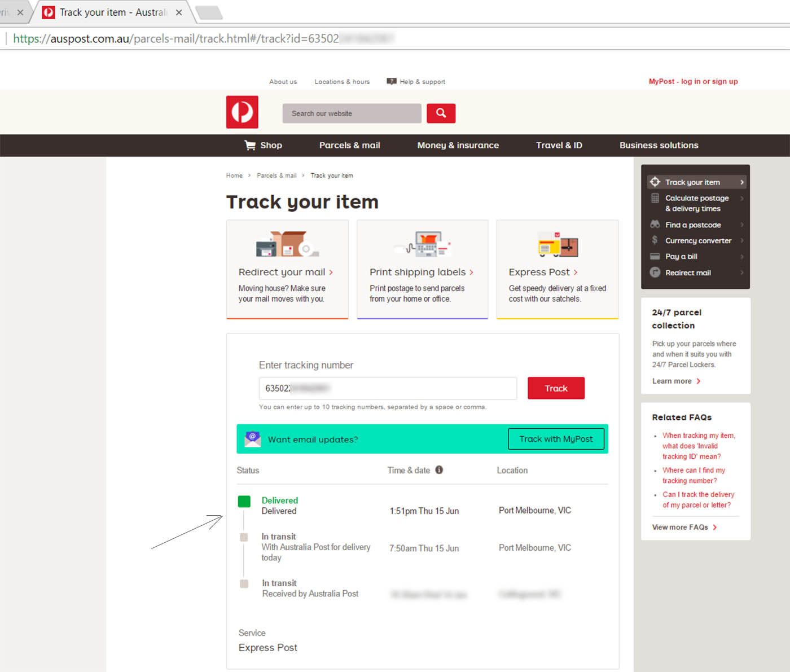
Task: Click the shopping cart icon beside Shop
Action: click(249, 145)
